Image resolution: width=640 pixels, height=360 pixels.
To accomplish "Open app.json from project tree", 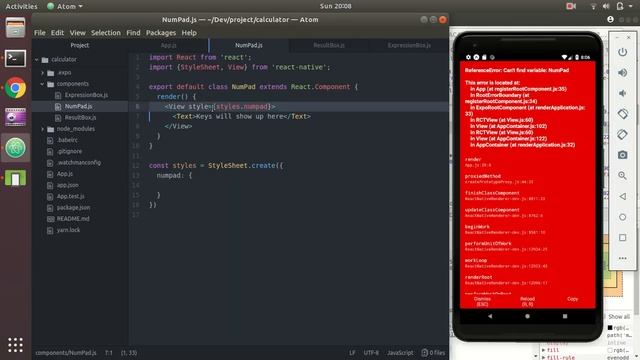I will pyautogui.click(x=67, y=185).
